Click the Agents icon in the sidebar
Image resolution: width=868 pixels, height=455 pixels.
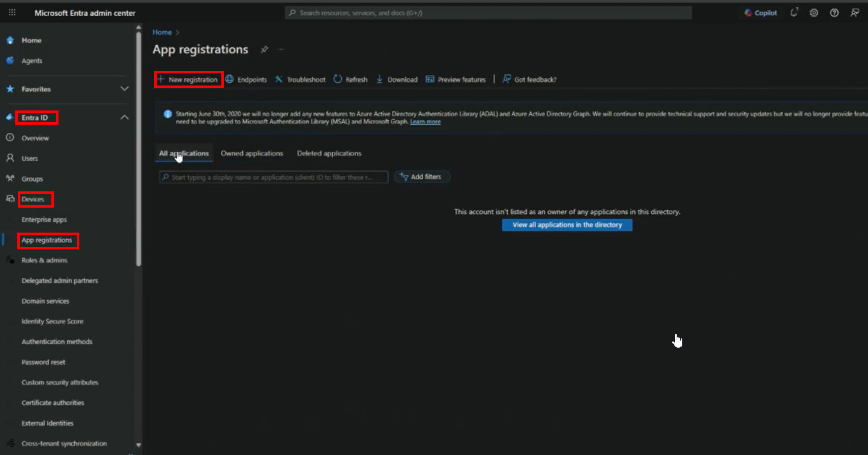click(10, 61)
